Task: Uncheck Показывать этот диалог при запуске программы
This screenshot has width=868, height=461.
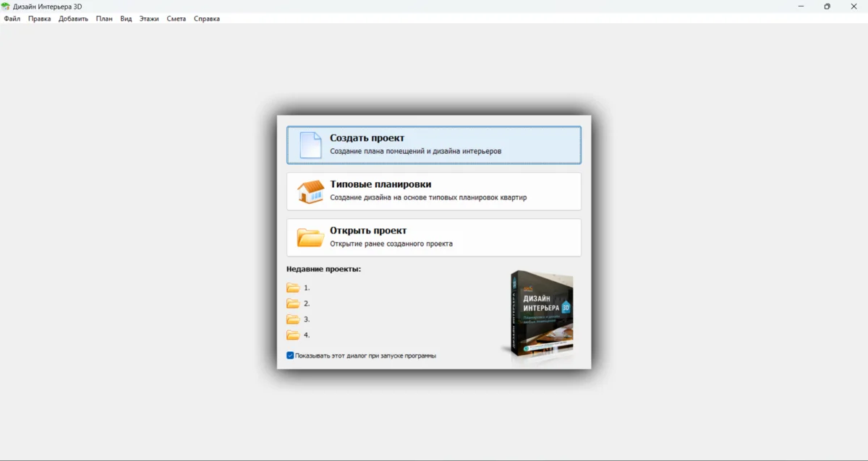Action: pyautogui.click(x=290, y=356)
